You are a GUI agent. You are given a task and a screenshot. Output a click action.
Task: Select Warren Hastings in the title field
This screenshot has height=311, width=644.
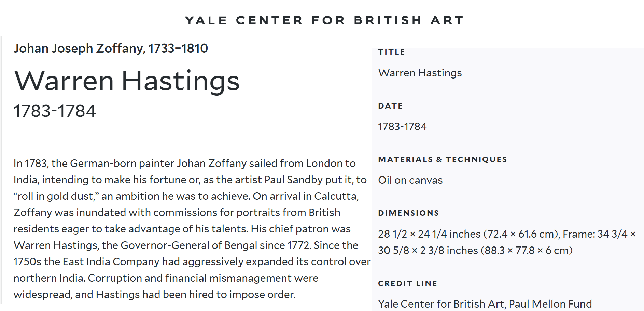tap(420, 73)
